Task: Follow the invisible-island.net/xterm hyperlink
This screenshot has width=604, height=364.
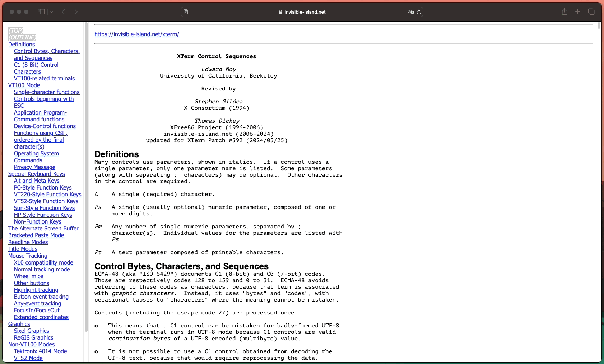Action: (x=137, y=34)
